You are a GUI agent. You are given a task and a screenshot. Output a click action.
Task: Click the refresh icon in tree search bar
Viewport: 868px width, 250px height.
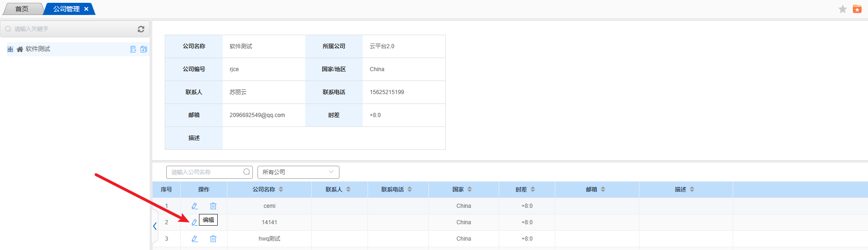(x=141, y=29)
